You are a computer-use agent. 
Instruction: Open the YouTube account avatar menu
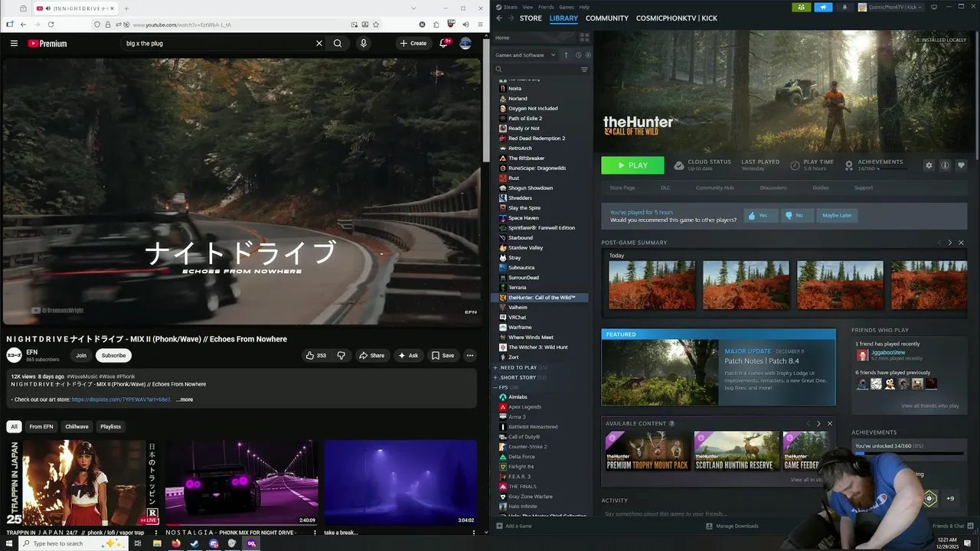(x=465, y=44)
